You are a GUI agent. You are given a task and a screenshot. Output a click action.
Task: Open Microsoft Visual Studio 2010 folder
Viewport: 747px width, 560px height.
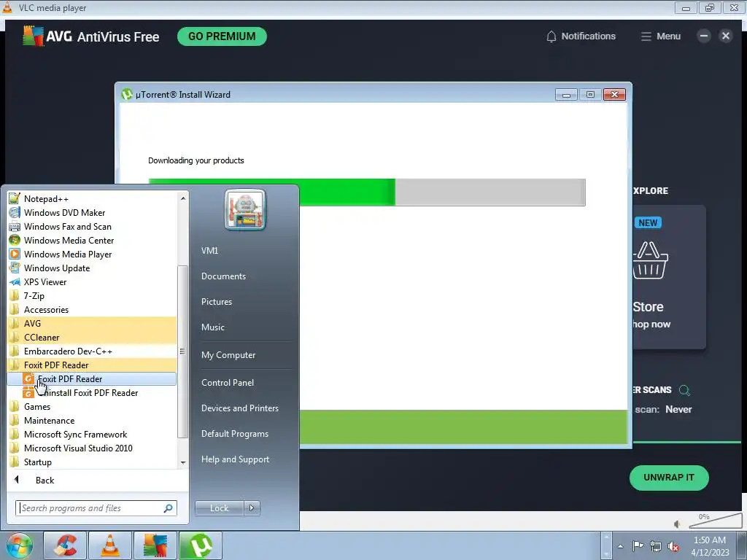pyautogui.click(x=91, y=448)
